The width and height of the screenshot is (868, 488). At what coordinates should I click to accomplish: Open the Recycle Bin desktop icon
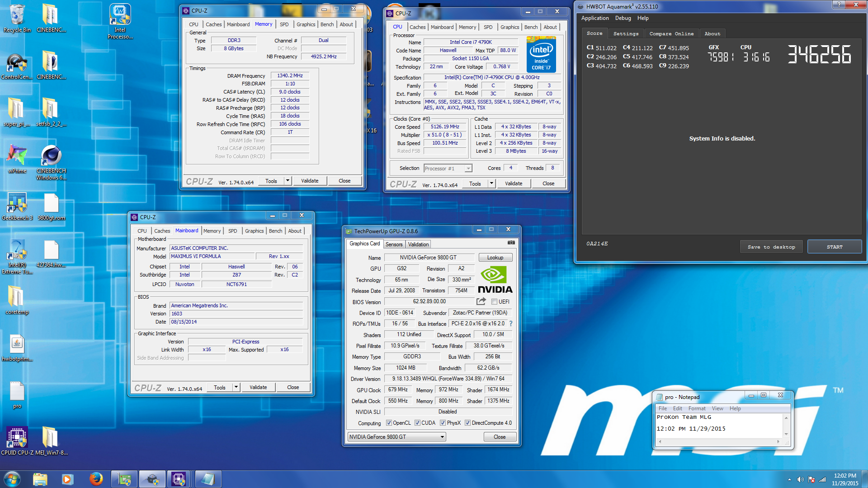(17, 19)
